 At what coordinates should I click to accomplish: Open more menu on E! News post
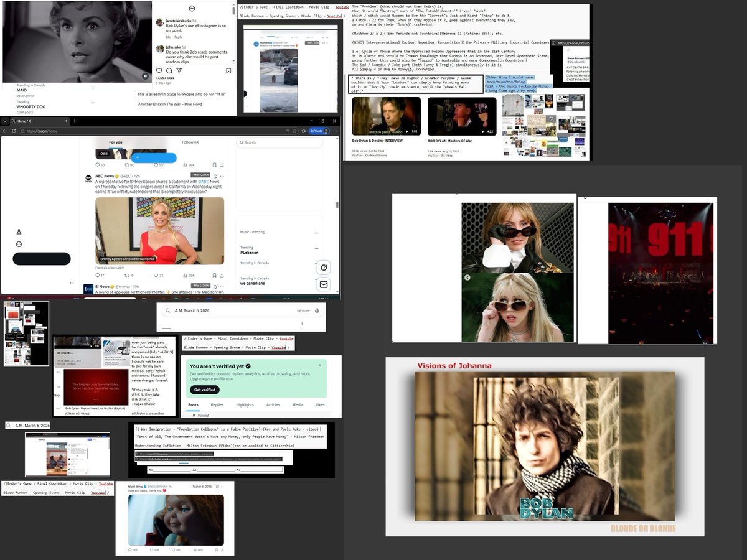coord(222,286)
